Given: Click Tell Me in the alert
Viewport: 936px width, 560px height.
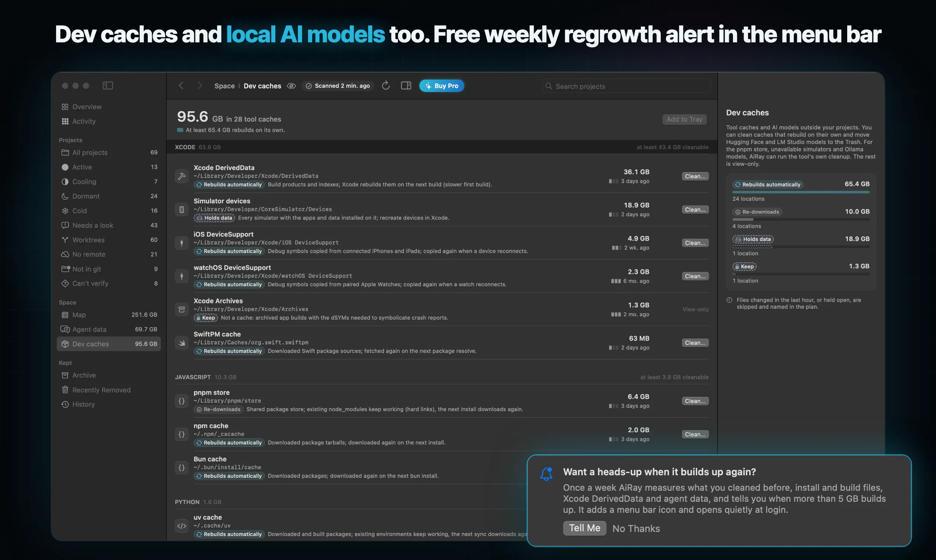Looking at the screenshot, I should tap(584, 528).
